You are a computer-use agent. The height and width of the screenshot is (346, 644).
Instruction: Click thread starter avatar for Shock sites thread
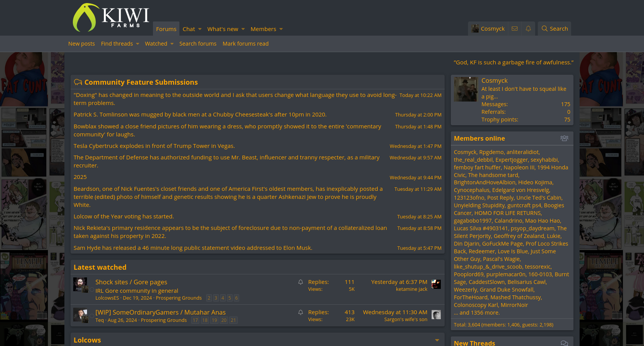tap(80, 284)
